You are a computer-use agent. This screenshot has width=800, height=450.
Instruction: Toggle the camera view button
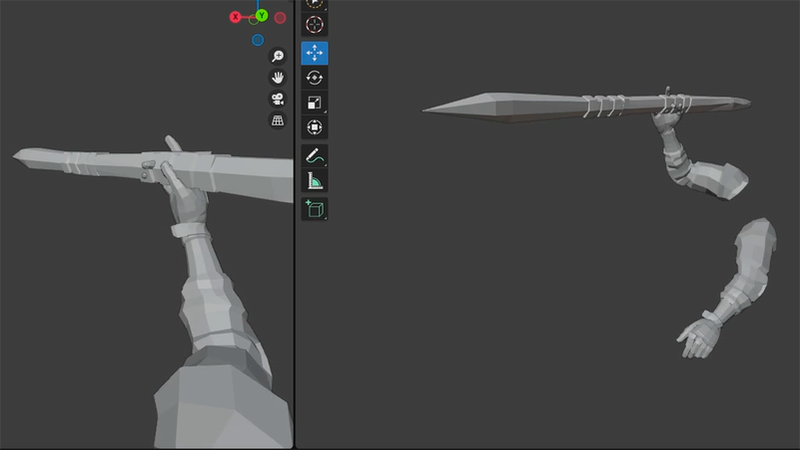click(278, 99)
